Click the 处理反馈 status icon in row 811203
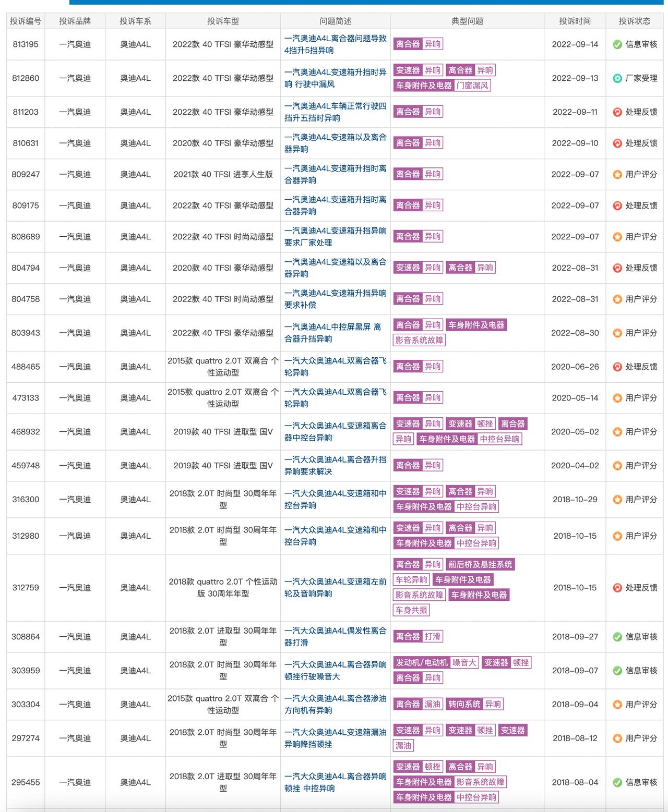The image size is (668, 812). (617, 112)
